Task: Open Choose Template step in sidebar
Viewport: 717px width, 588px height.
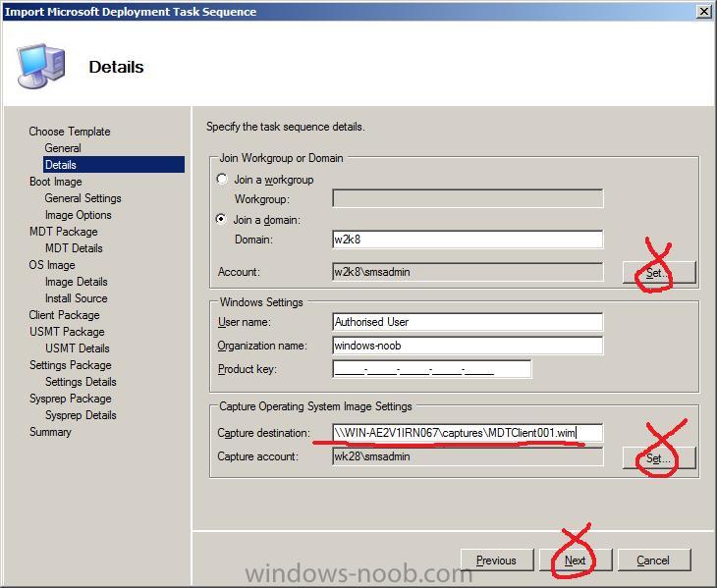Action: click(70, 132)
